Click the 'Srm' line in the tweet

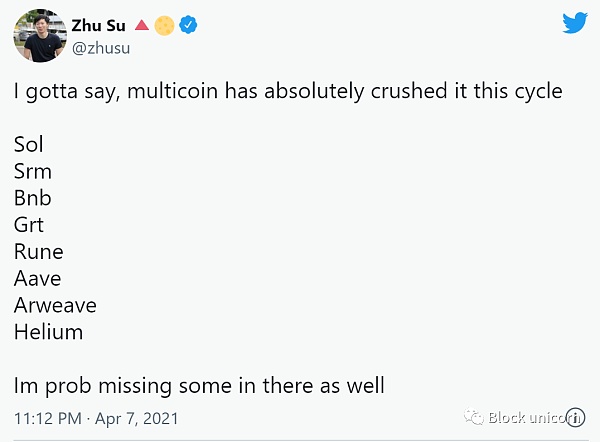coord(31,171)
